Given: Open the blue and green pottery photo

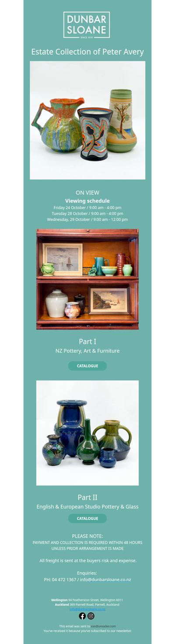Looking at the screenshot, I should [87, 433].
